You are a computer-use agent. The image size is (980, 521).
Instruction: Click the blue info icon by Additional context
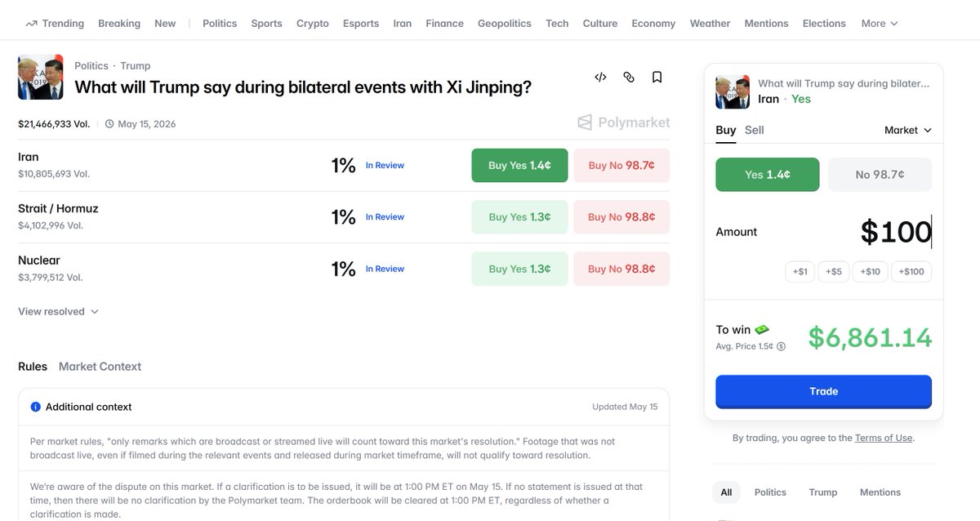coord(35,407)
